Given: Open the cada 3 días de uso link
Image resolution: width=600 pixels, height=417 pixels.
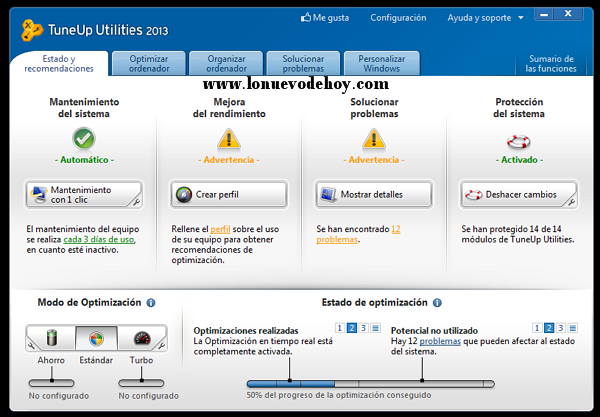Looking at the screenshot, I should coord(99,239).
